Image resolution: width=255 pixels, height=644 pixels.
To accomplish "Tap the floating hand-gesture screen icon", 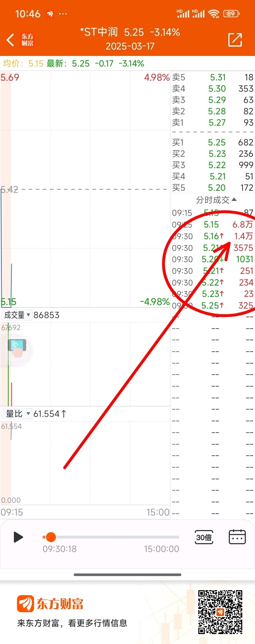I will coord(17,348).
